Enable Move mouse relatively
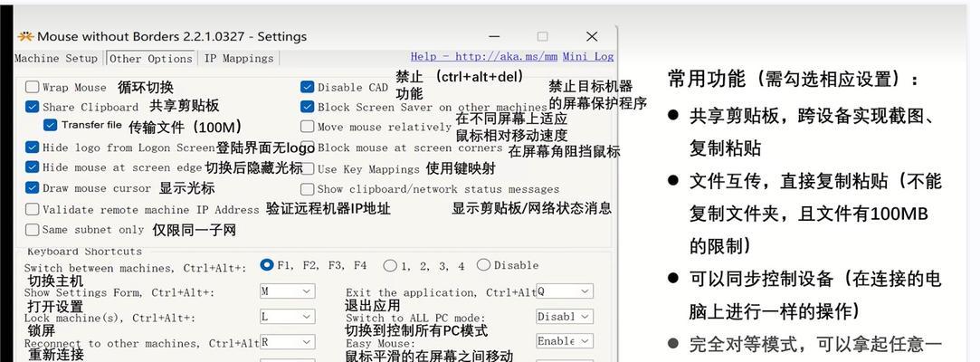This screenshot has height=362, width=980. pos(307,127)
